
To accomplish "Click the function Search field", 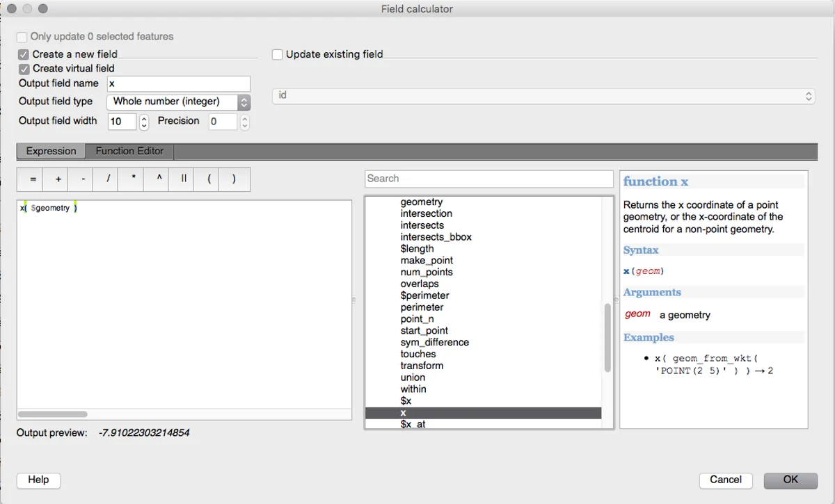I will pyautogui.click(x=488, y=179).
